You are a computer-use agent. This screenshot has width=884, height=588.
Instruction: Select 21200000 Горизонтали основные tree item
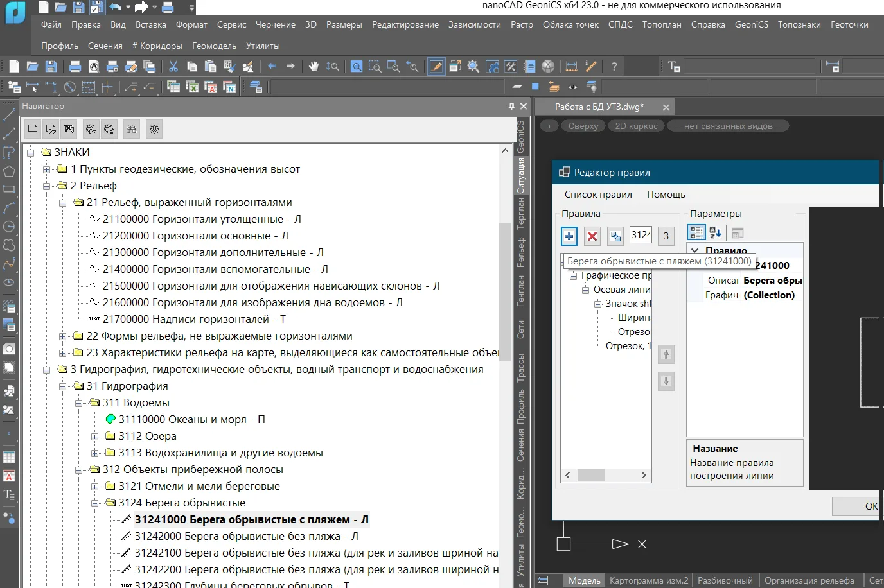[x=195, y=236]
